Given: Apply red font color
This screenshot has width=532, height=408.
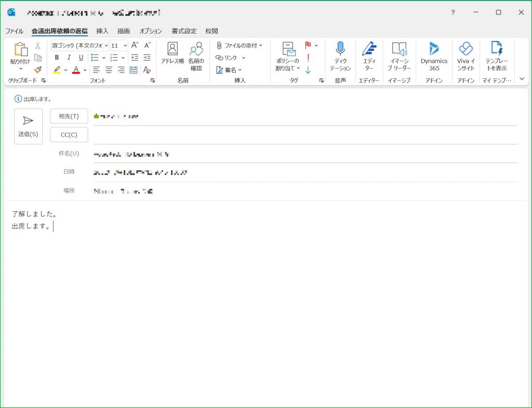Looking at the screenshot, I should pos(76,70).
